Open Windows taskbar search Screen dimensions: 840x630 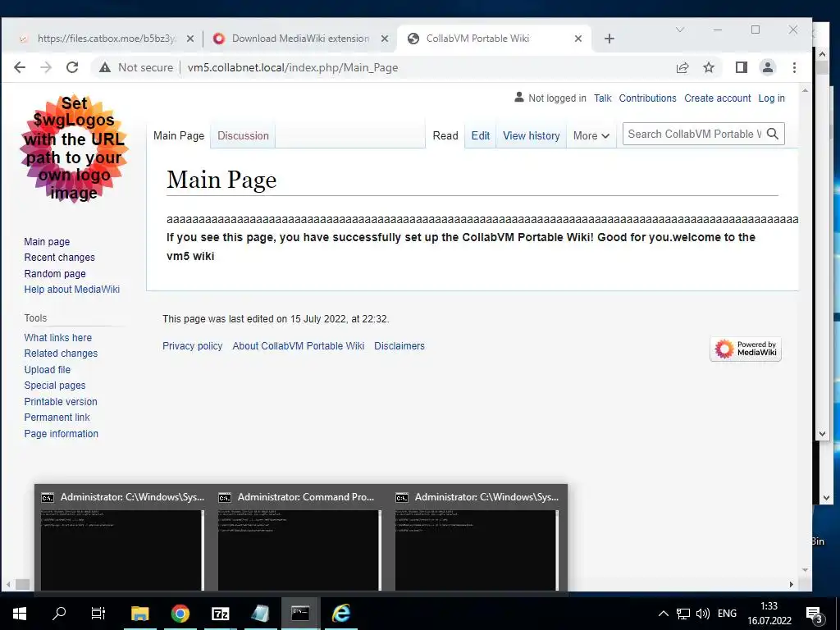click(x=59, y=614)
